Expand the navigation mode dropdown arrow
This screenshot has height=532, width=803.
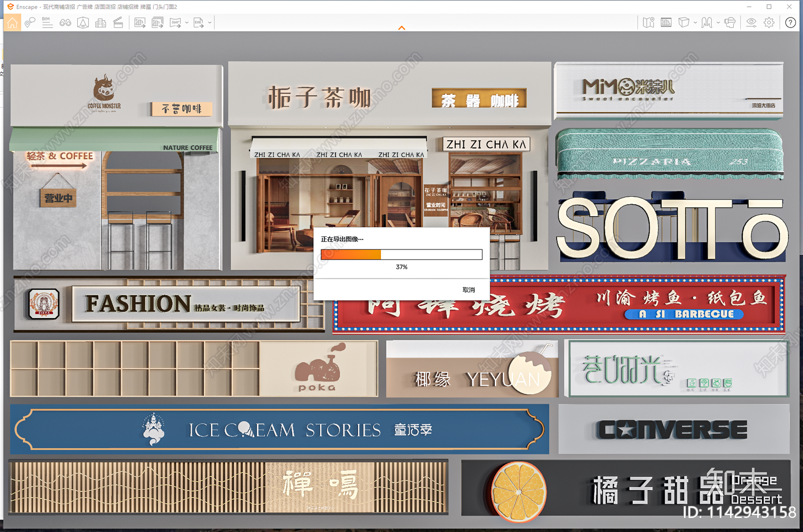click(718, 23)
